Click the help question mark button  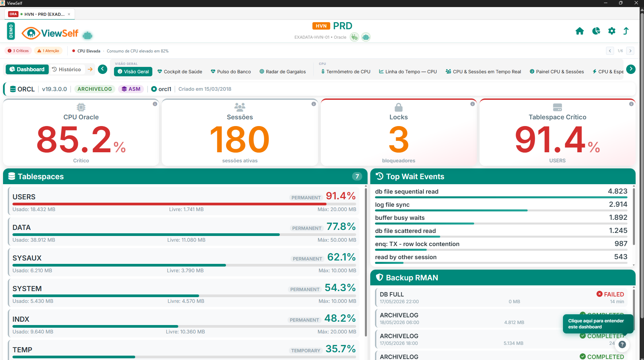(x=622, y=344)
